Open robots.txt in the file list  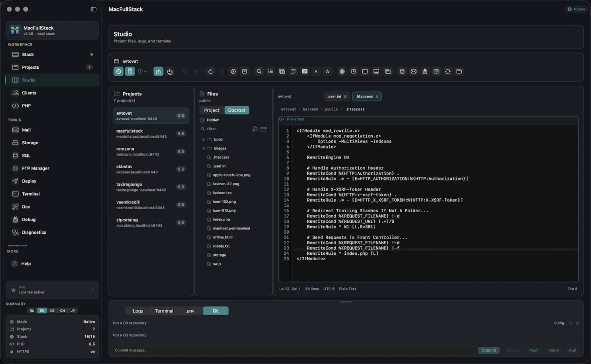(221, 246)
